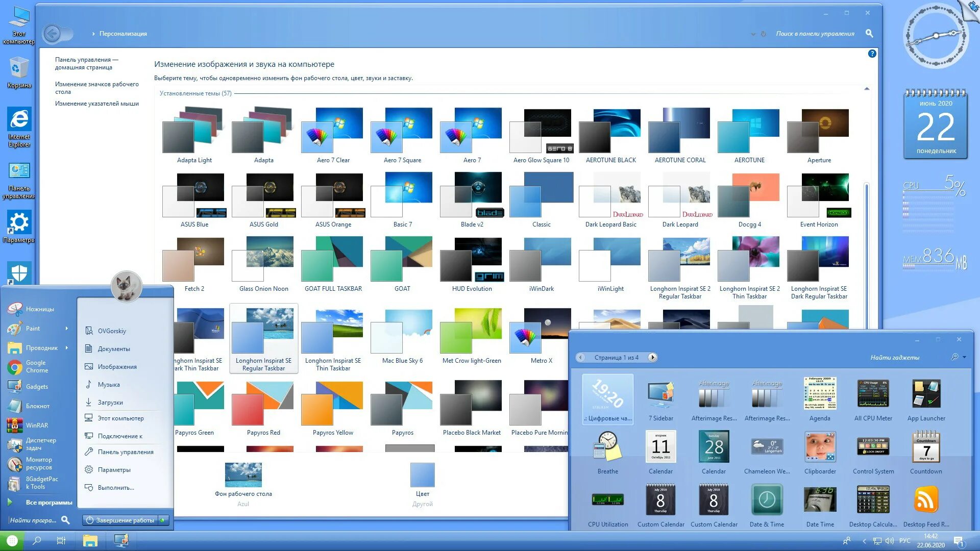This screenshot has width=980, height=551.
Task: Go to next gadgets page
Action: pos(652,358)
